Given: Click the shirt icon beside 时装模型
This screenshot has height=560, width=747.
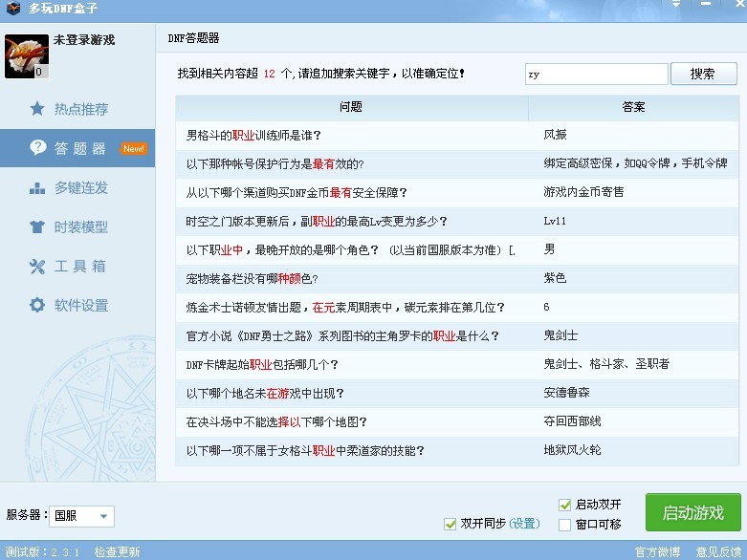Looking at the screenshot, I should (37, 226).
